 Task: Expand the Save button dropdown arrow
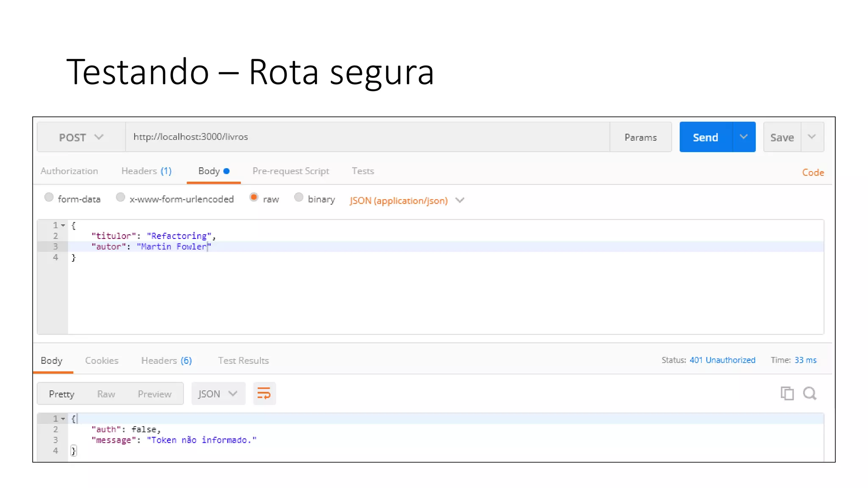pos(812,137)
